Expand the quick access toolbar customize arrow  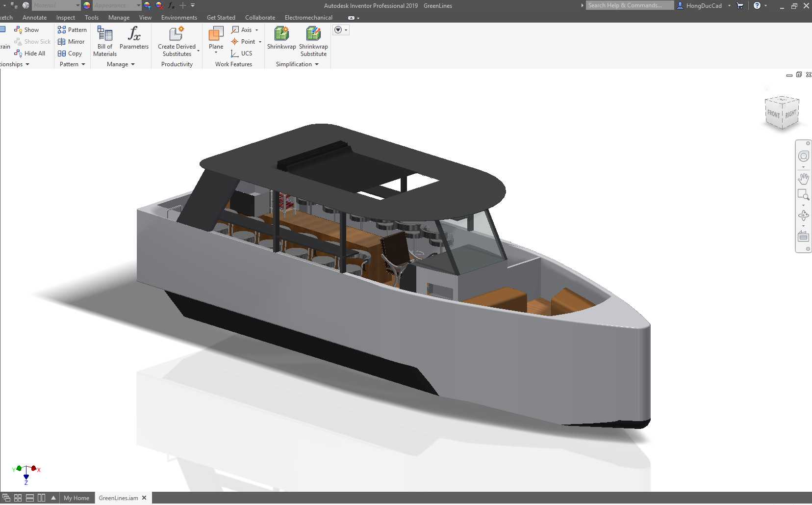pos(193,5)
